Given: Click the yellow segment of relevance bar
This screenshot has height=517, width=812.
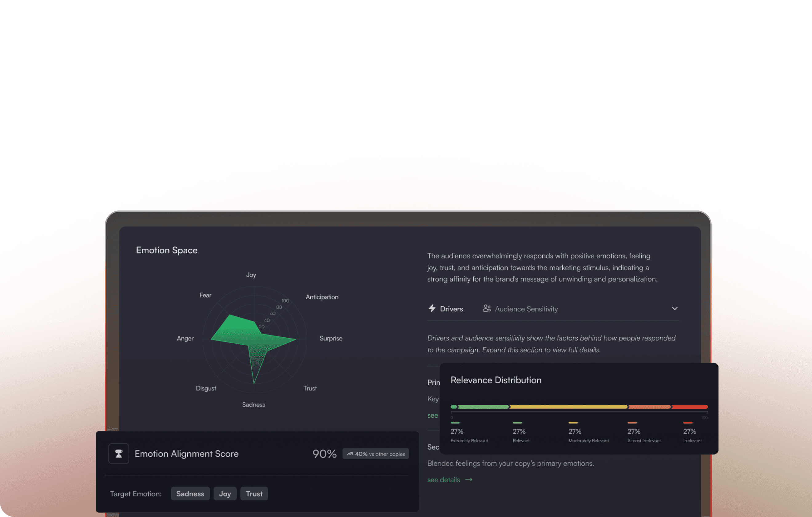Looking at the screenshot, I should pyautogui.click(x=568, y=407).
